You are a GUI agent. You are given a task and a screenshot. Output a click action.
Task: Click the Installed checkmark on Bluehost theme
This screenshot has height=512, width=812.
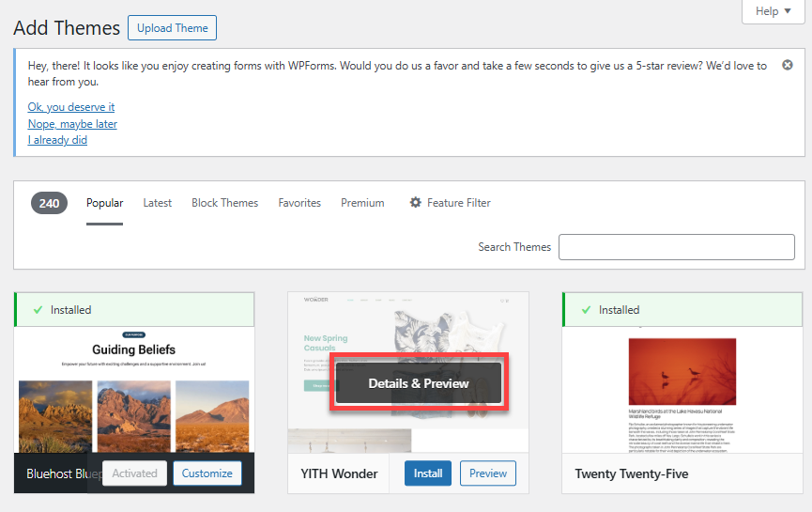point(38,310)
